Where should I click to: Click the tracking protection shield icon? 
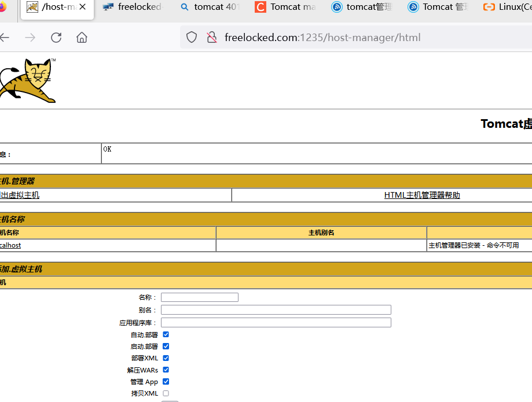click(x=192, y=37)
